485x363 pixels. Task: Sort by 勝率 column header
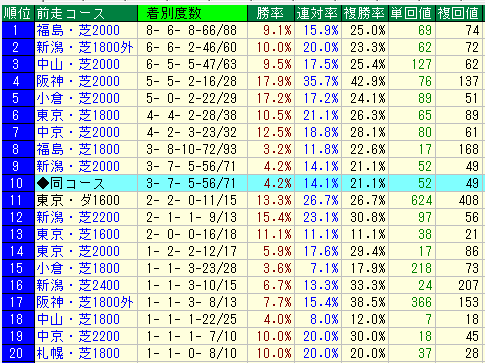tap(271, 13)
